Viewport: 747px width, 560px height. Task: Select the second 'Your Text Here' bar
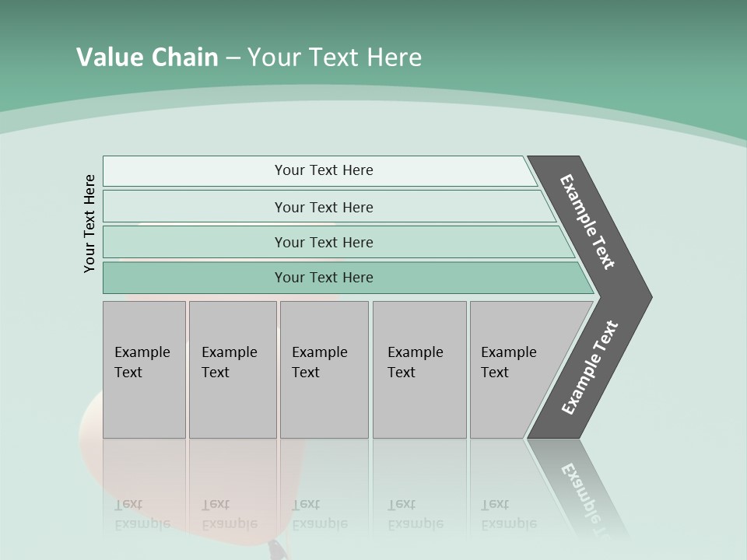[323, 207]
